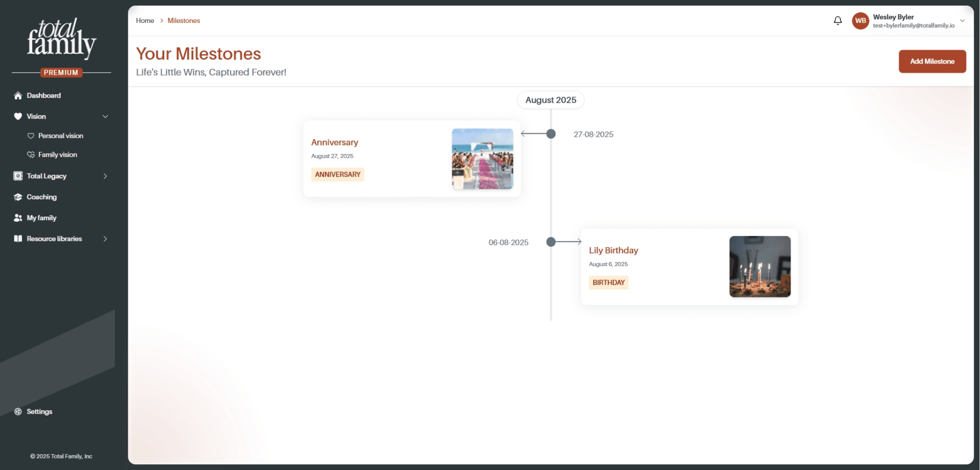The height and width of the screenshot is (470, 980).
Task: Click the 27-08-2025 date text
Action: pos(593,134)
